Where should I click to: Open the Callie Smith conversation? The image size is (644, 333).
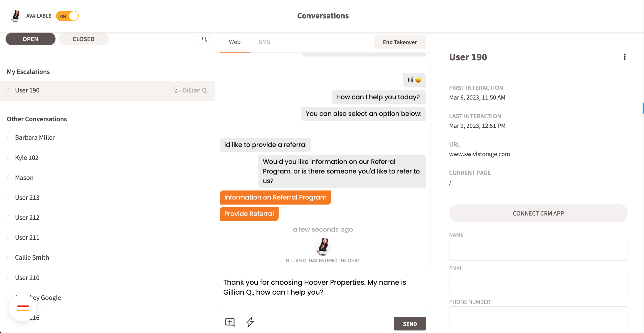point(32,257)
